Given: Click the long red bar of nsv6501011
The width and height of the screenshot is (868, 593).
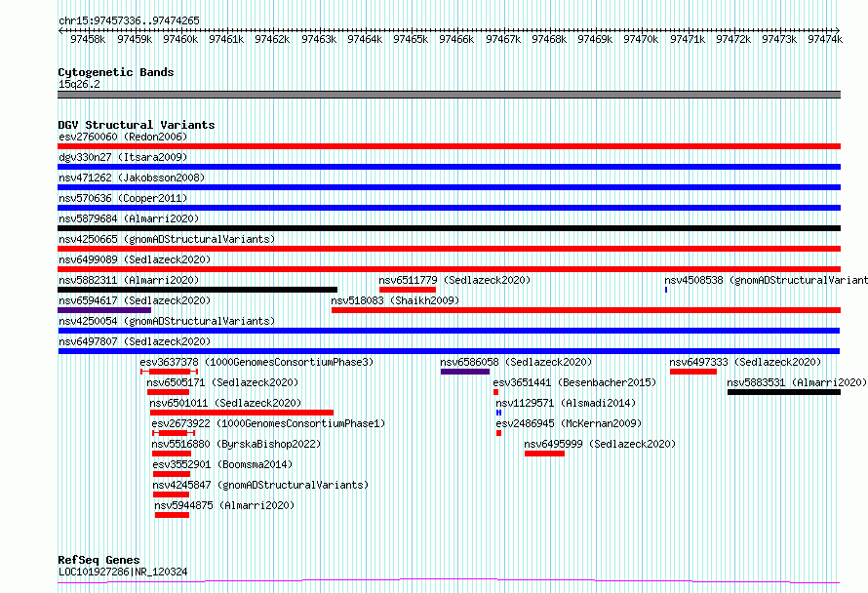Looking at the screenshot, I should point(242,413).
